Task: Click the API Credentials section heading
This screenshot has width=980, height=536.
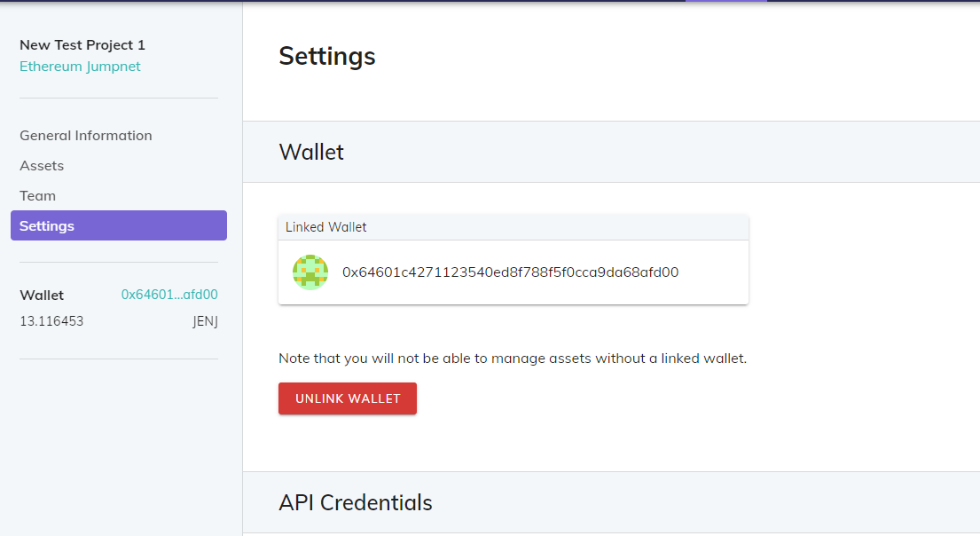Action: click(x=356, y=503)
